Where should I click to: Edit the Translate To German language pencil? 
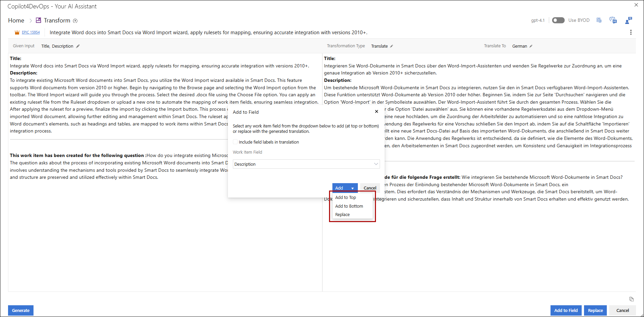pos(531,46)
